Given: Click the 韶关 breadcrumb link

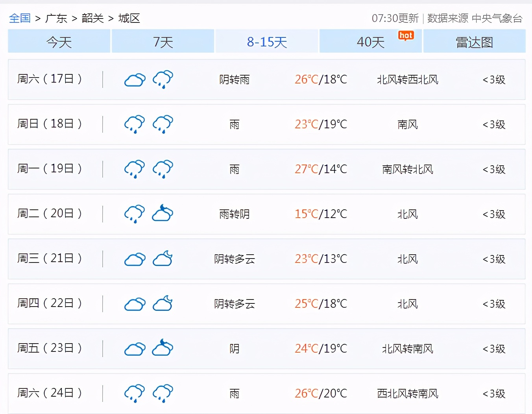Looking at the screenshot, I should (x=92, y=18).
